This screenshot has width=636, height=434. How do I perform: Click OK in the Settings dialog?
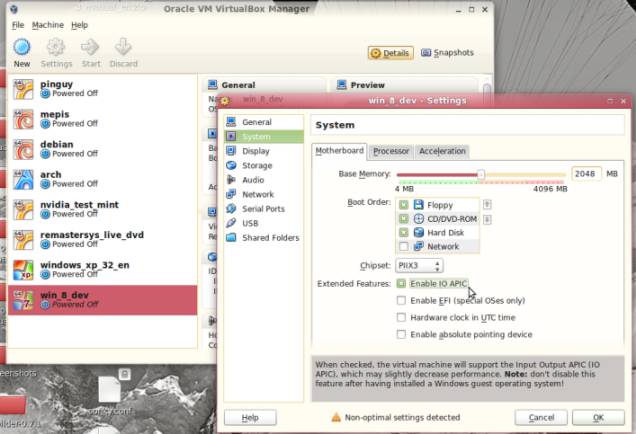(x=598, y=417)
